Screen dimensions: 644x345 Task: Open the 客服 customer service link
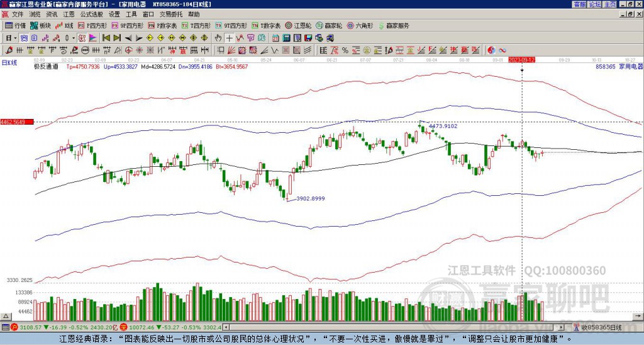[580, 4]
